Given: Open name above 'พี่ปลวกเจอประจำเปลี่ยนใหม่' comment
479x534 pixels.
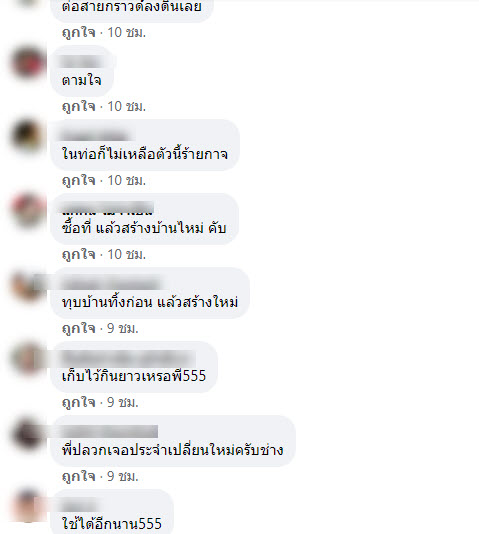Looking at the screenshot, I should tap(110, 431).
